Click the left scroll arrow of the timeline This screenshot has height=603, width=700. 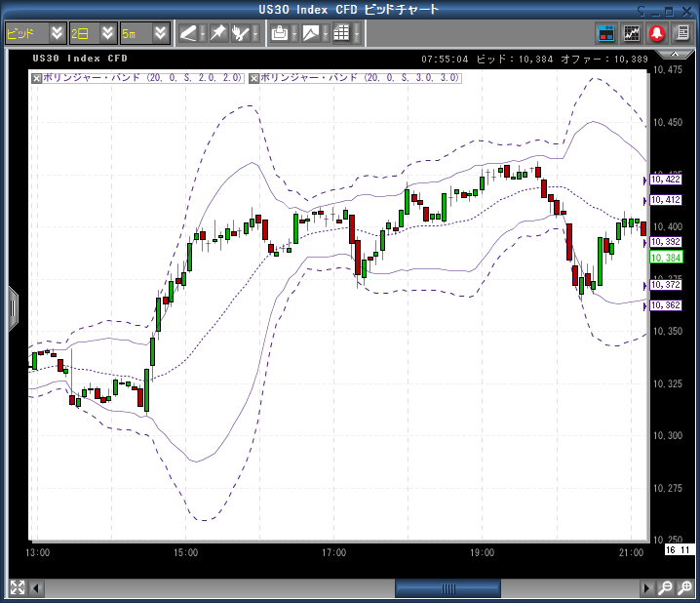point(38,588)
